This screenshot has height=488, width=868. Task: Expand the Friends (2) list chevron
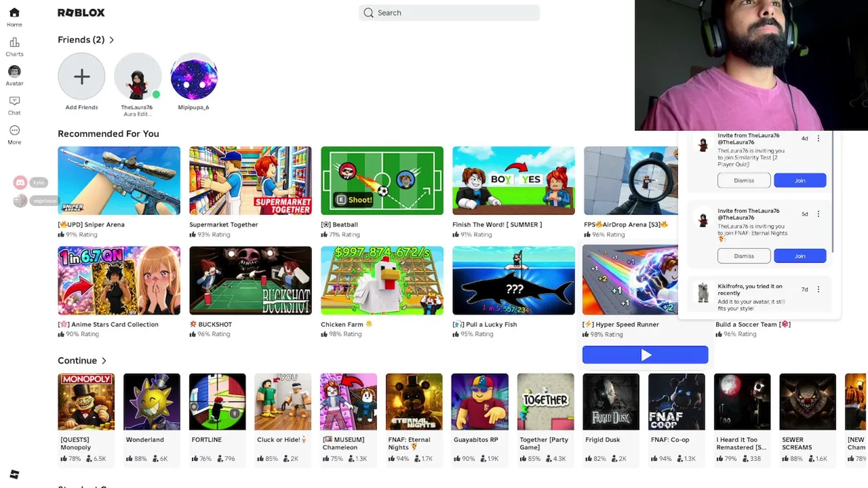click(112, 40)
